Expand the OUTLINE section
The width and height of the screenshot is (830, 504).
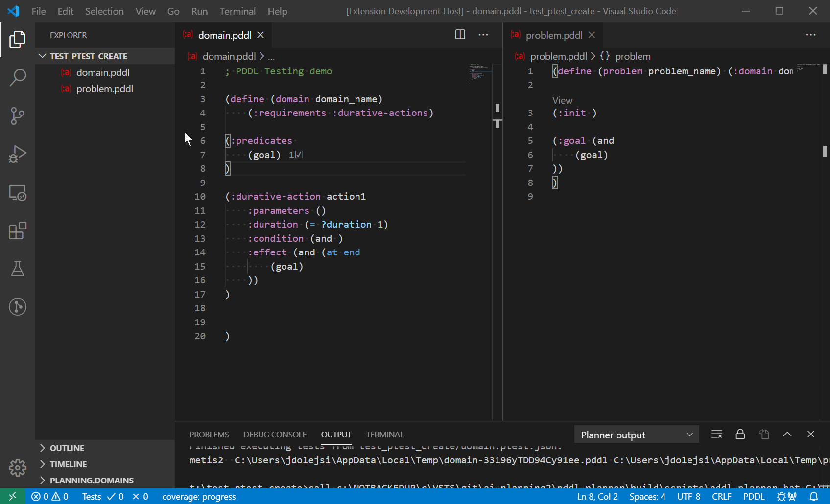105,448
